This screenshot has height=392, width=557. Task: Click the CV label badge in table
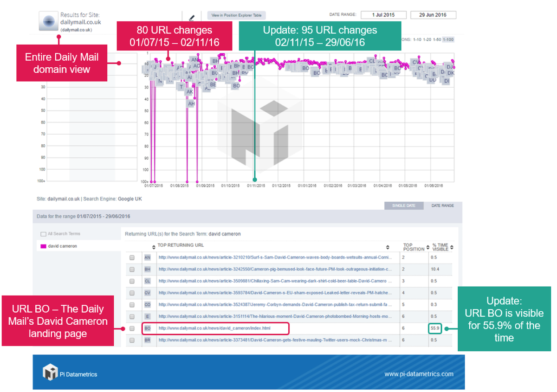click(x=148, y=293)
